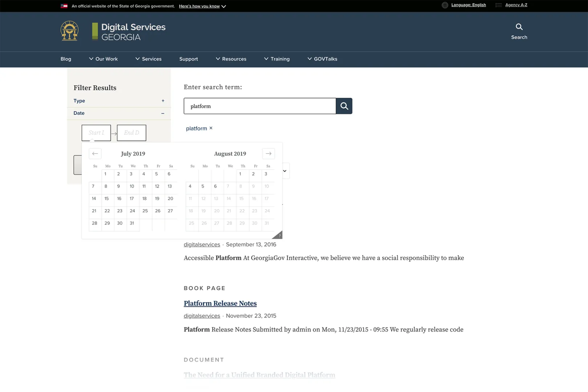Remove the platform filter tag via its × icon
Screen dimensions: 588x392
pyautogui.click(x=211, y=128)
